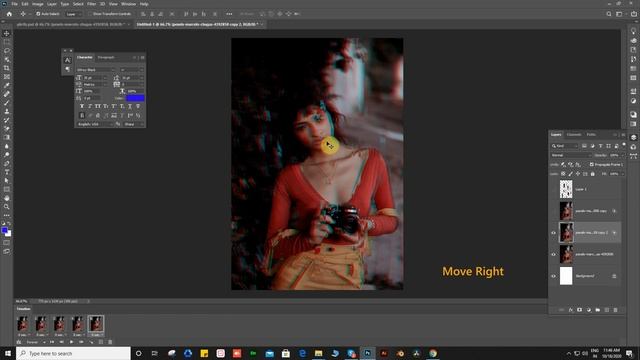Select the Frame tool
Image resolution: width=640 pixels, height=360 pixels.
(7, 77)
